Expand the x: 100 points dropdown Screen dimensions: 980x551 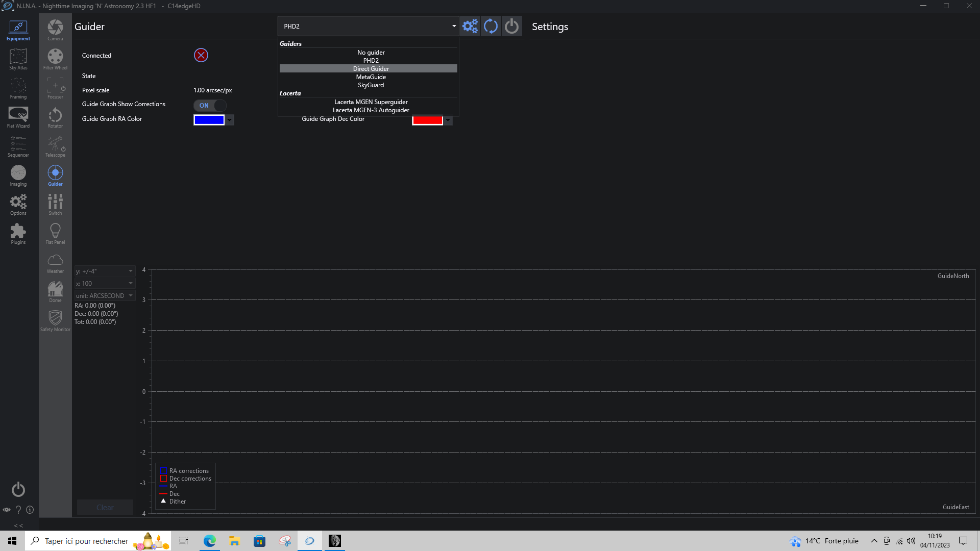pos(105,283)
